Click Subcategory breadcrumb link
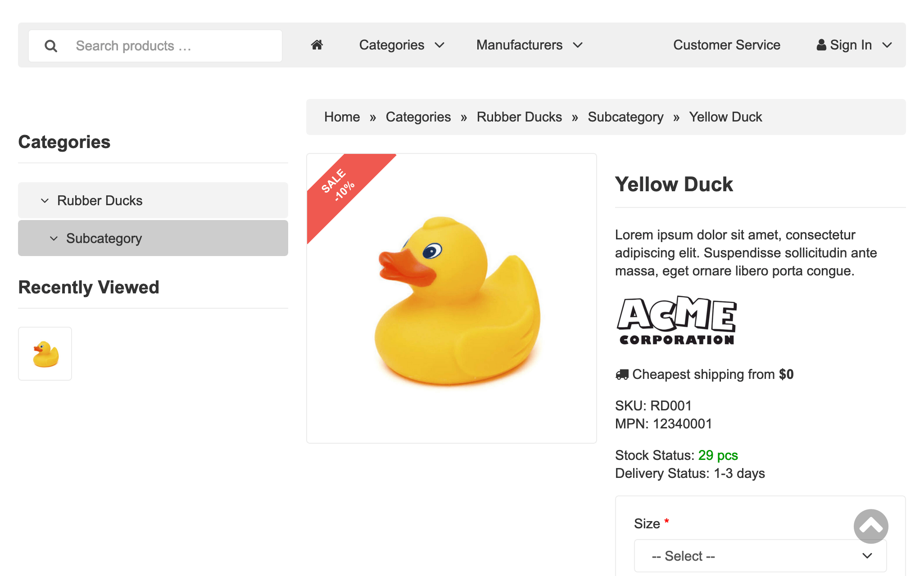924x576 pixels. (625, 117)
